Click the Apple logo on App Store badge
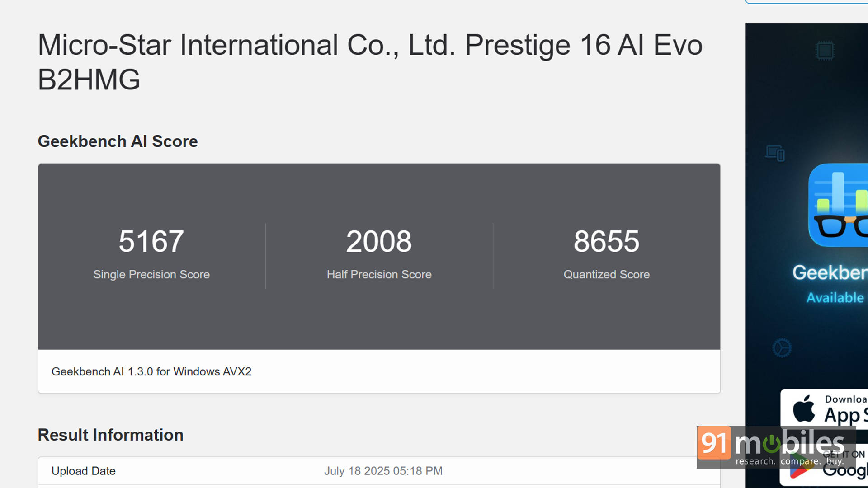Image resolution: width=868 pixels, height=488 pixels. 804,408
